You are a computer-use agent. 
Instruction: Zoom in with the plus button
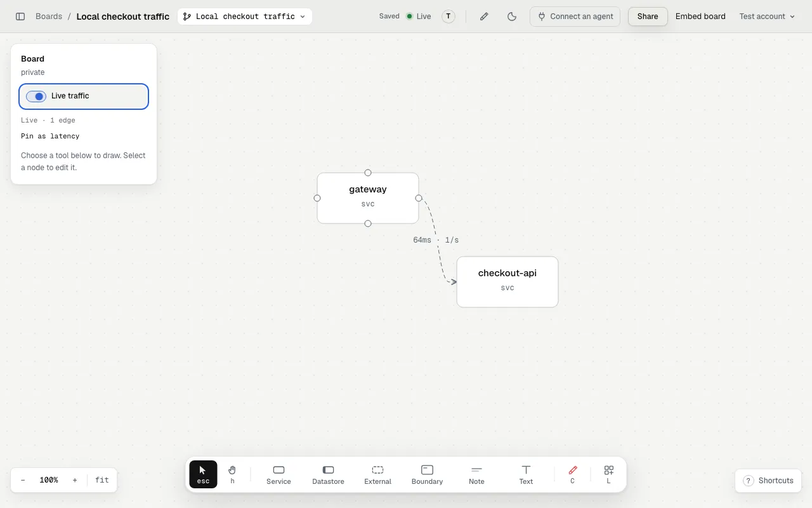tap(75, 480)
